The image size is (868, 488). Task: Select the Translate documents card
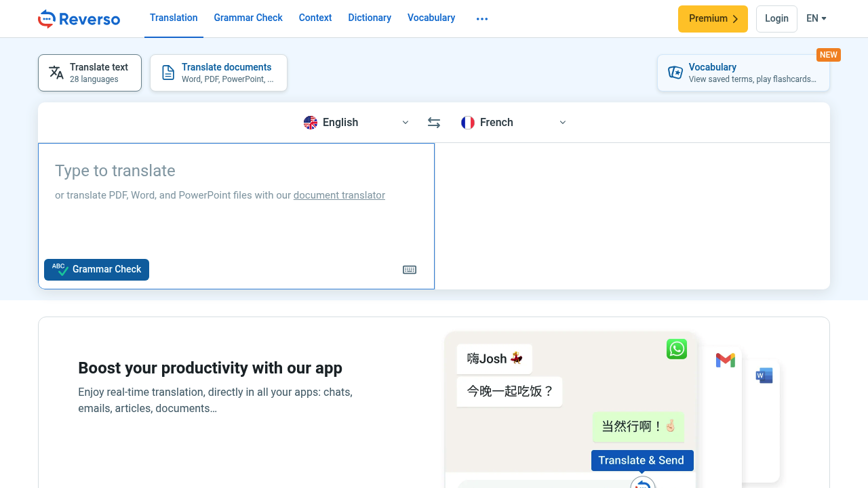[218, 73]
